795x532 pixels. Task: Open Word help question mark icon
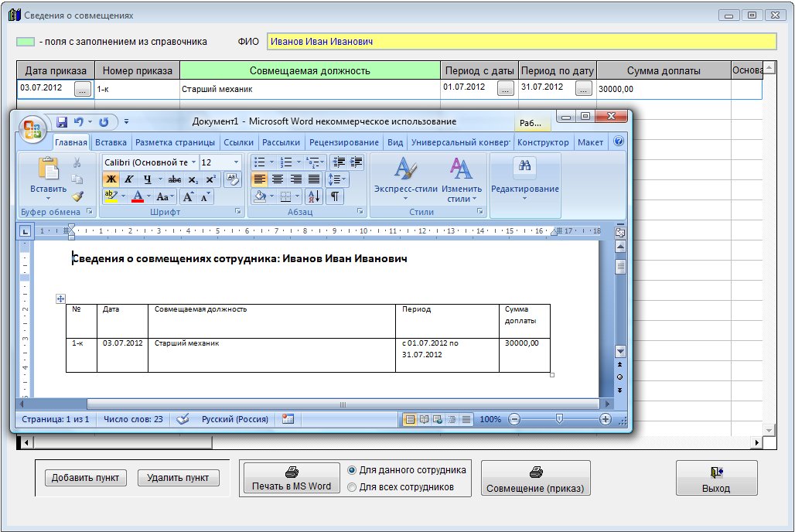coord(619,142)
